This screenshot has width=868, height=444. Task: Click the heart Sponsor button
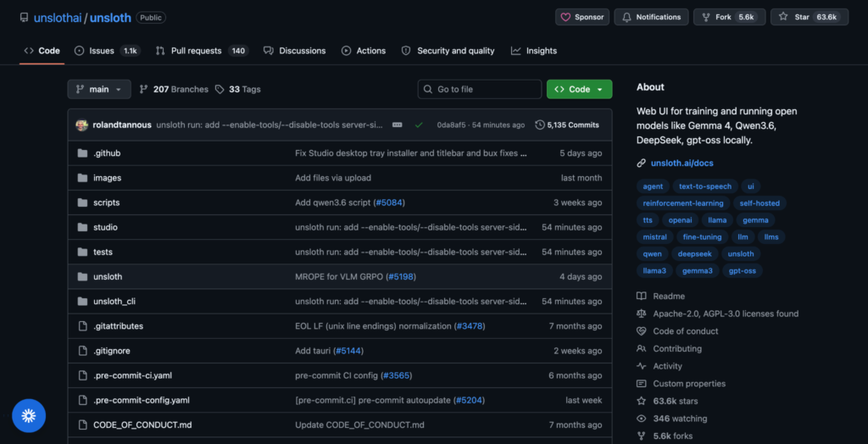click(x=582, y=17)
